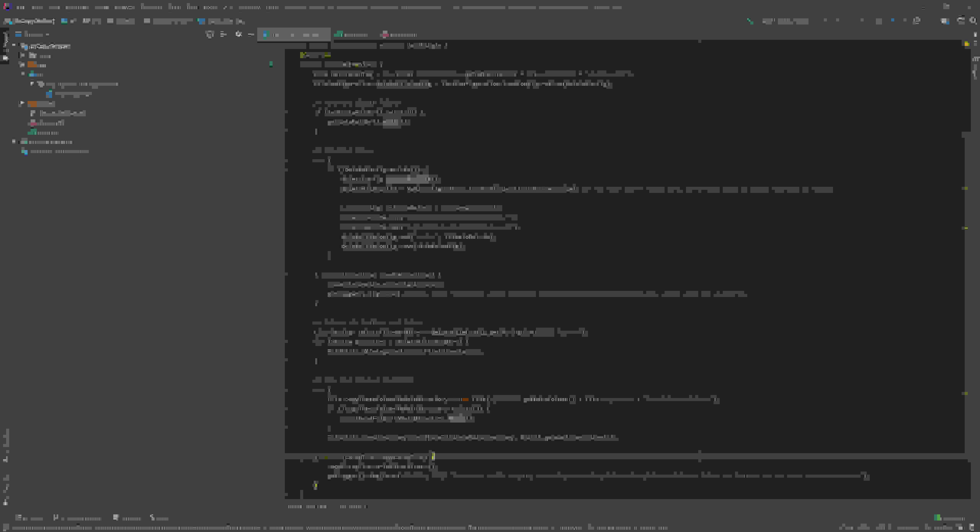Hide the Project panel with the minus icon
The width and height of the screenshot is (980, 532).
251,34
